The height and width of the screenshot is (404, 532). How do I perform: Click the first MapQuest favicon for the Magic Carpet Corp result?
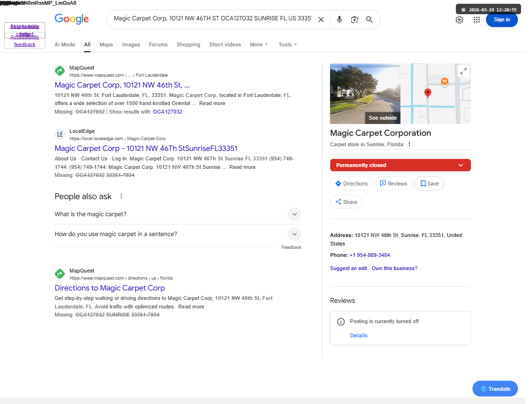click(x=60, y=71)
